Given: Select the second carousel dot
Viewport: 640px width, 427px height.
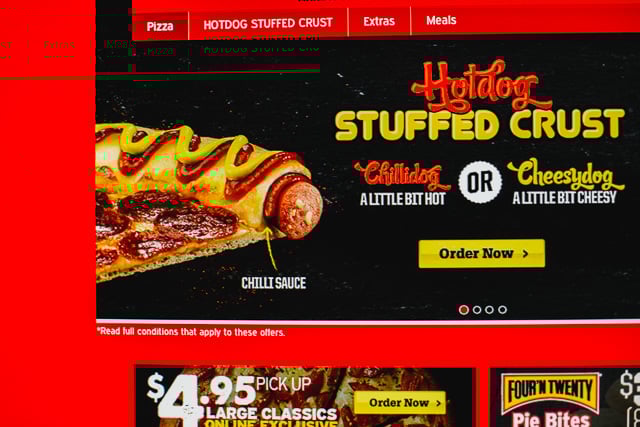Looking at the screenshot, I should pos(477,310).
